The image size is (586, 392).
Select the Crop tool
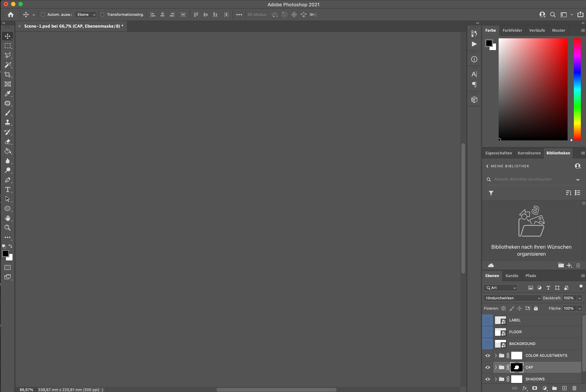8,74
